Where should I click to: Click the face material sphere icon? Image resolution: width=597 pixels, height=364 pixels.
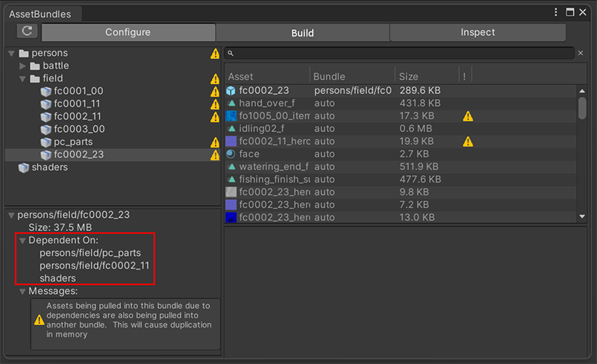click(x=231, y=154)
